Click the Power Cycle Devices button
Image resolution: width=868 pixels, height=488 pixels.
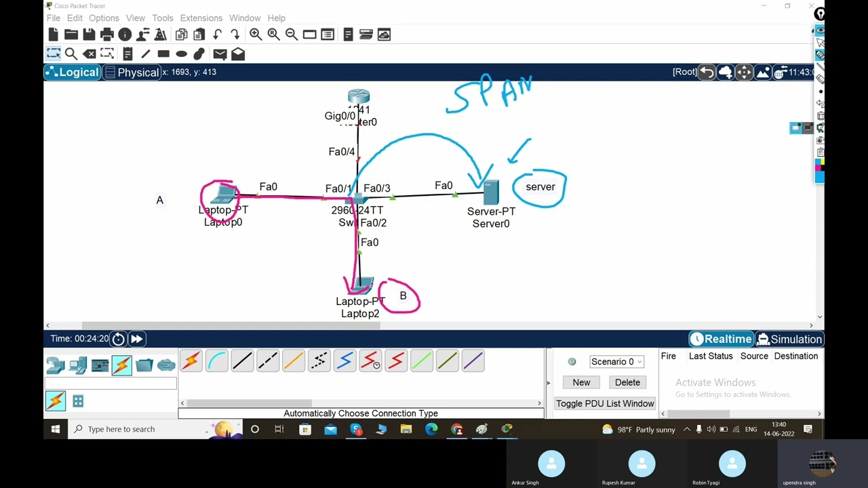coord(119,339)
